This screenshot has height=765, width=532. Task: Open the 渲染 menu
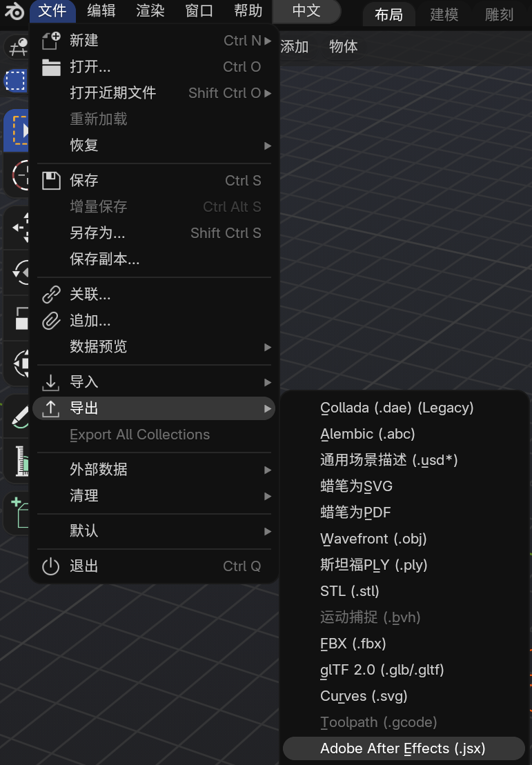(150, 11)
